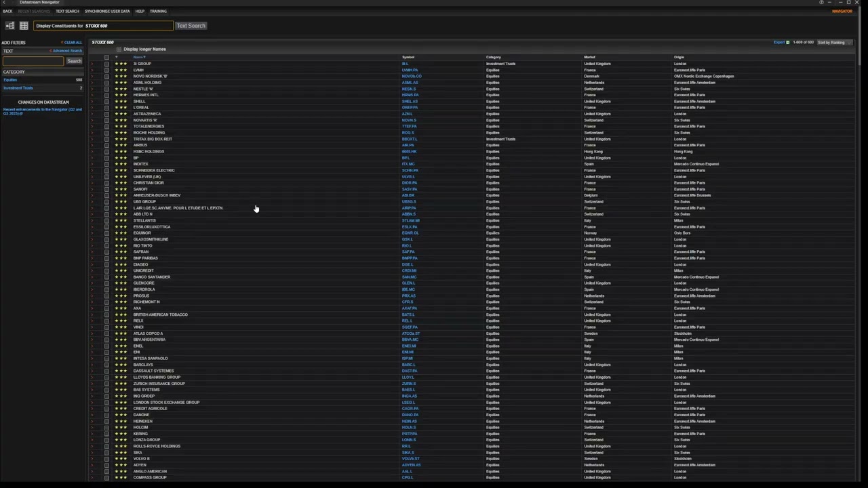Screen dimensions: 868x488
Task: Click the star rating of KERING
Action: (x=121, y=434)
